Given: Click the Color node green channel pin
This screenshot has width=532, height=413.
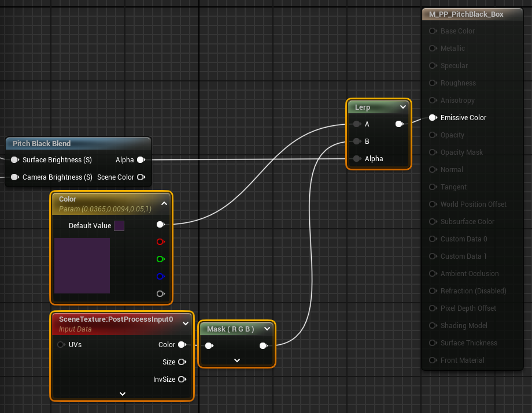Looking at the screenshot, I should click(161, 259).
